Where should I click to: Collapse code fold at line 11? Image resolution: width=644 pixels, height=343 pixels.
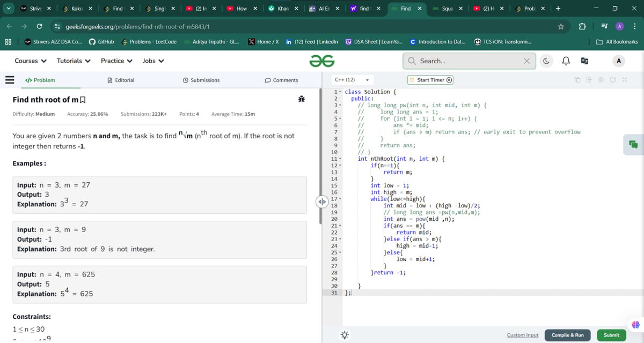click(340, 159)
